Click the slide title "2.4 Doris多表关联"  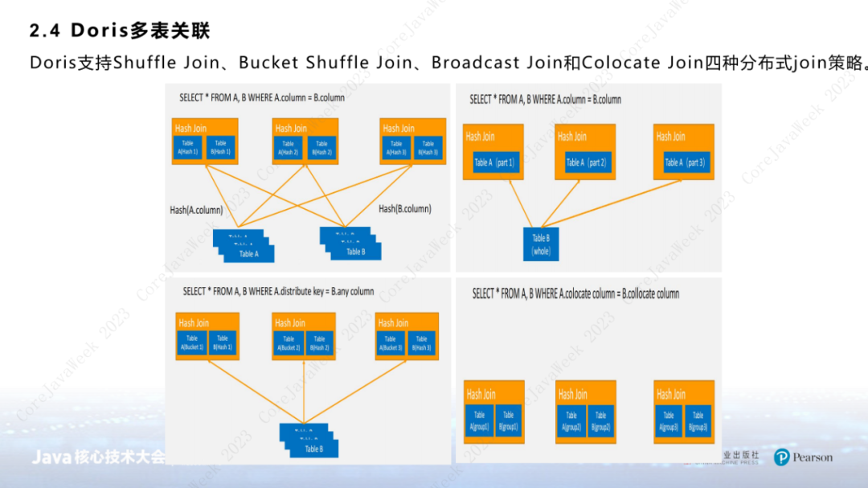(120, 31)
